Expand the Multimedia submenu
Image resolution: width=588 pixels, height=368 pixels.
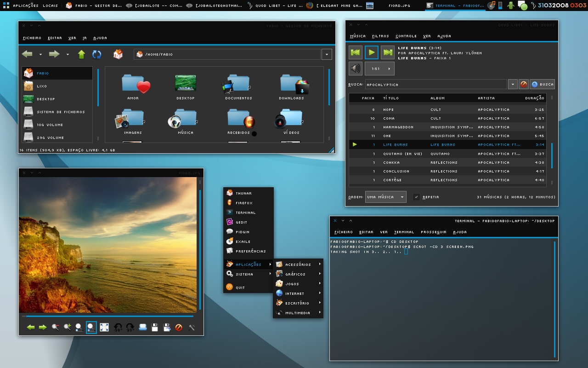click(298, 313)
